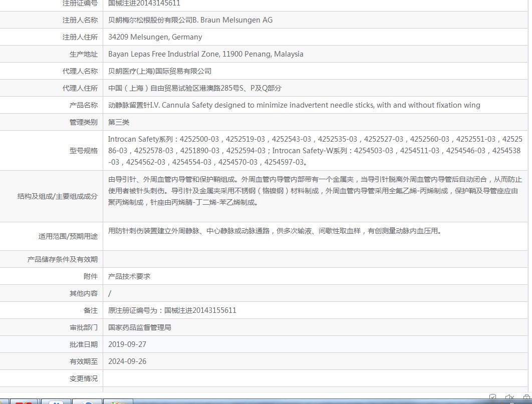Viewport: 532px width, 404px height.
Task: Click the 型号规格 row label
Action: 84,151
